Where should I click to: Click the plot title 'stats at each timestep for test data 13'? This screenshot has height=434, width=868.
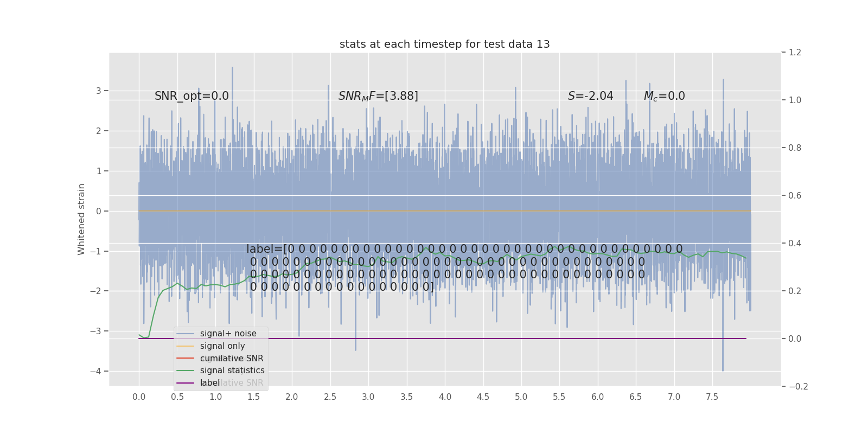pos(444,44)
